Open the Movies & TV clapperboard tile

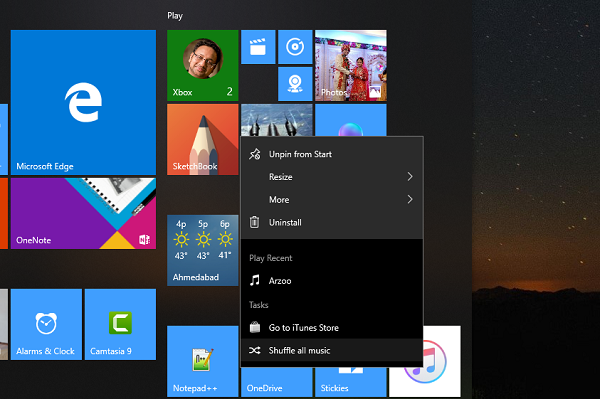(258, 47)
